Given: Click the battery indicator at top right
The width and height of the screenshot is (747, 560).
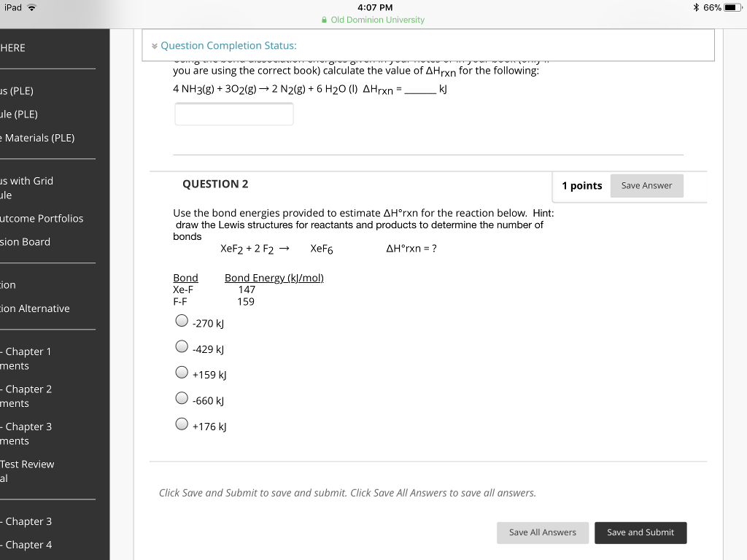Looking at the screenshot, I should [732, 7].
